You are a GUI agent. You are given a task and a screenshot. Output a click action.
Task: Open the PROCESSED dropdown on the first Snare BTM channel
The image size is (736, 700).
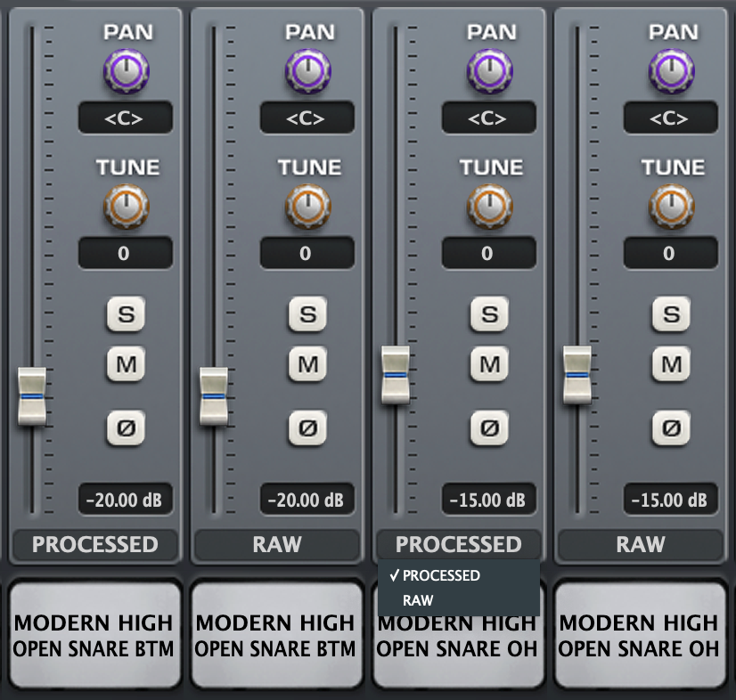tap(95, 544)
